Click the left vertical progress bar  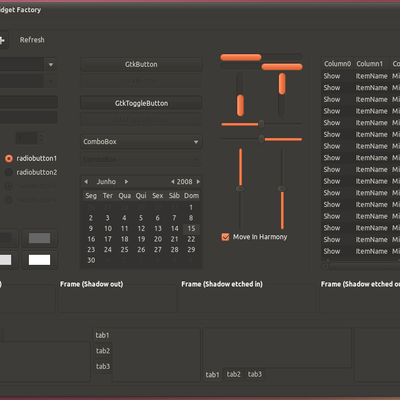(240, 94)
